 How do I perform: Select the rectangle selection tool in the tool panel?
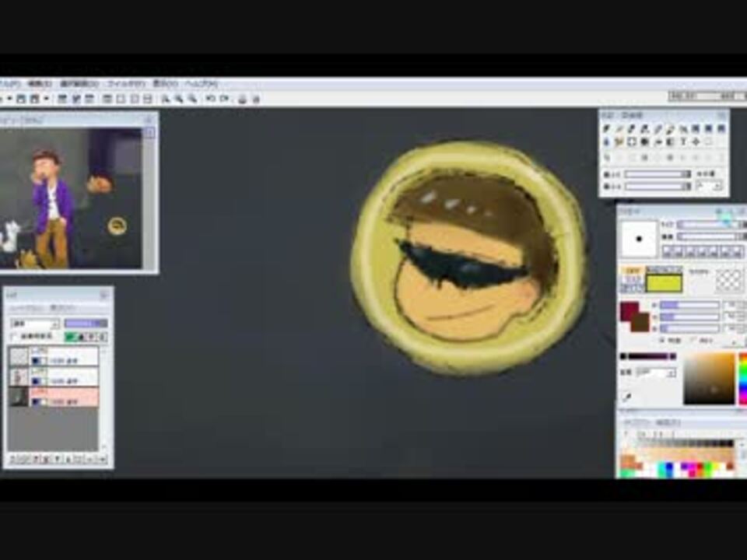coord(632,142)
